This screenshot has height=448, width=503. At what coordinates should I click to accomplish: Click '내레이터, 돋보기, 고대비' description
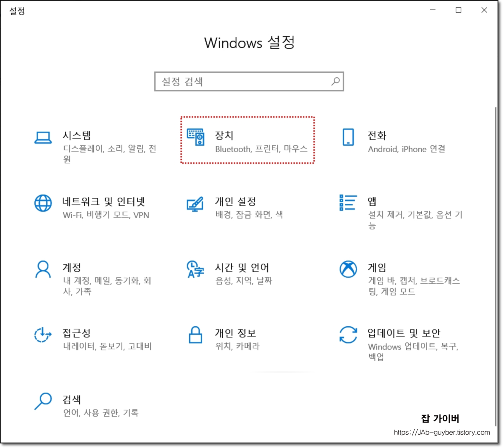pyautogui.click(x=107, y=346)
